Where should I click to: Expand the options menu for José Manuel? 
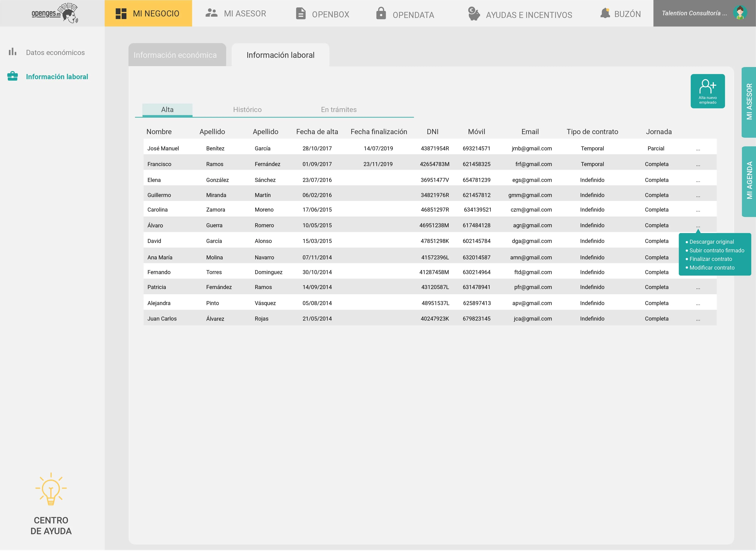click(x=698, y=149)
